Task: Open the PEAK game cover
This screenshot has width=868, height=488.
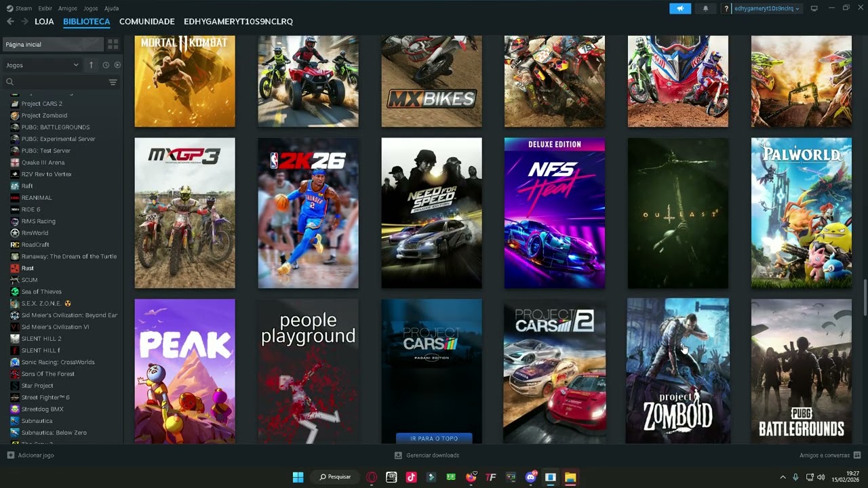Action: [184, 371]
